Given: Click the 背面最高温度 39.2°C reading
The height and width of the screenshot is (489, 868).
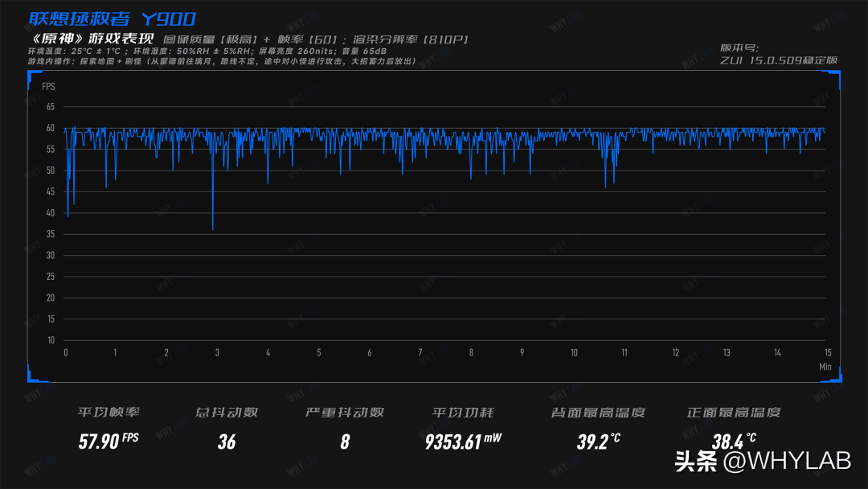Looking at the screenshot, I should coord(599,442).
